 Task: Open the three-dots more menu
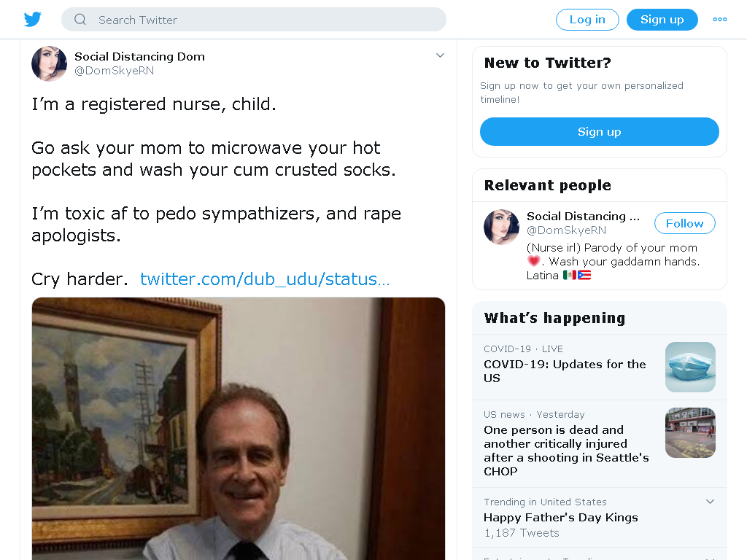(x=719, y=20)
